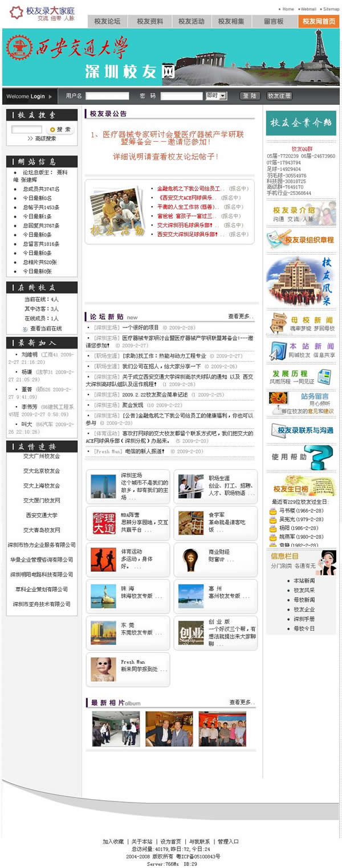Open the 深圳主场 forum building icon
The image size is (342, 868).
(103, 486)
